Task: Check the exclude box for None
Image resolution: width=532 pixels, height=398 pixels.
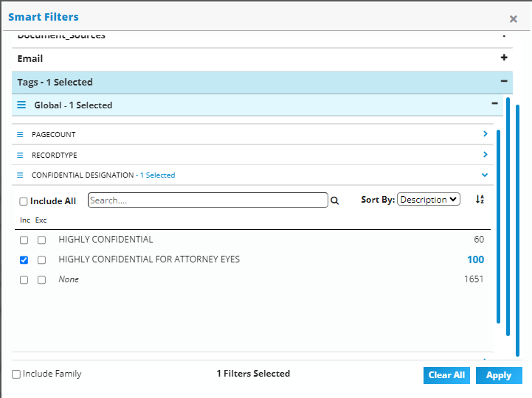Action: (42, 280)
